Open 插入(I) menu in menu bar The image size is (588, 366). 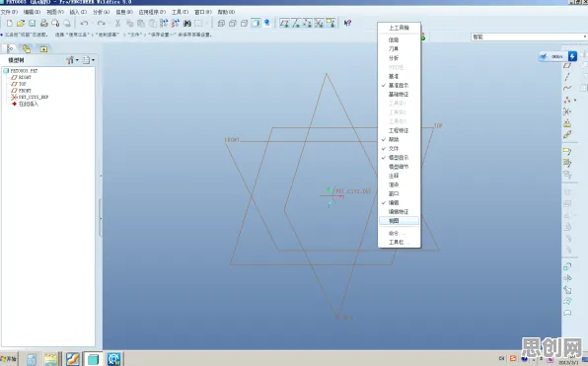pyautogui.click(x=78, y=12)
